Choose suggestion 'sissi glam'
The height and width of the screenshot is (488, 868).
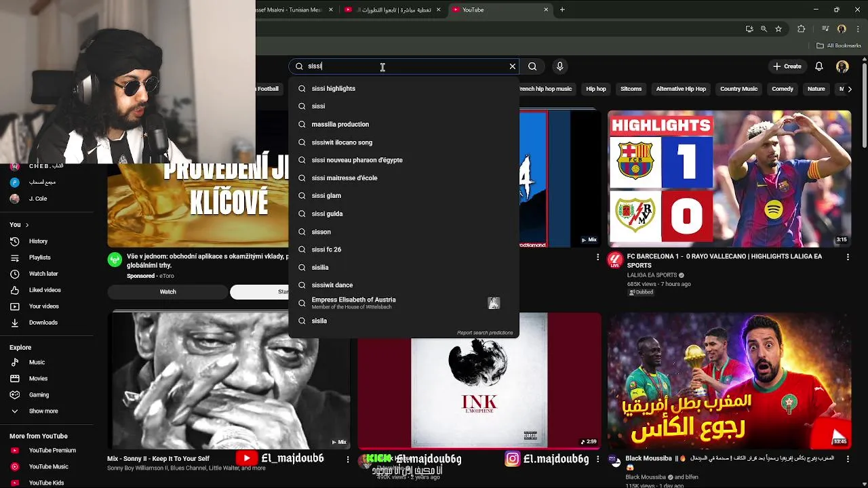click(x=403, y=196)
